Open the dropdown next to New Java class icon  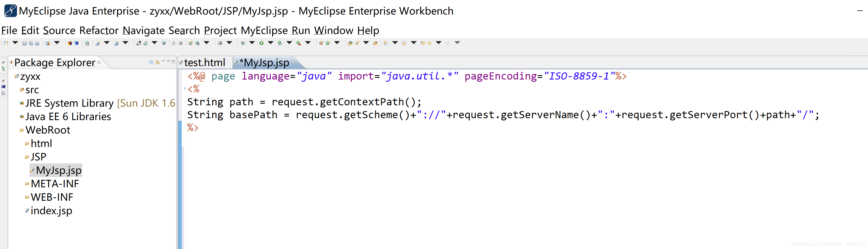coord(337,43)
